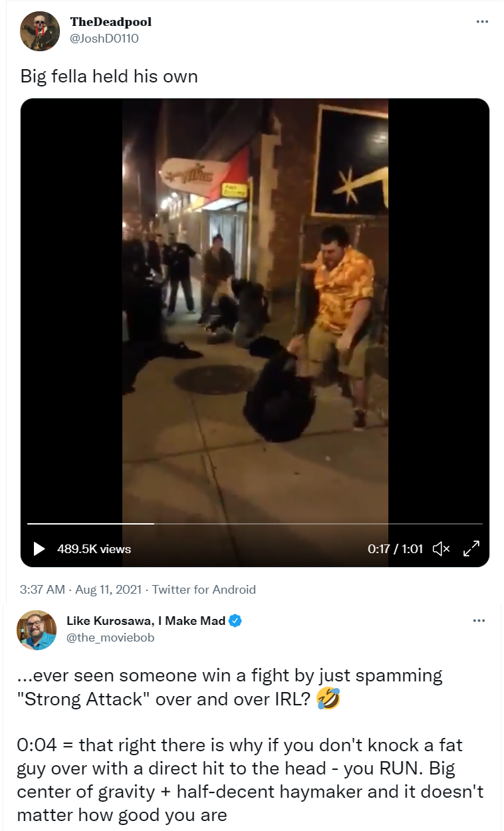
Task: Open TheDeadpool display name link
Action: coord(110,22)
